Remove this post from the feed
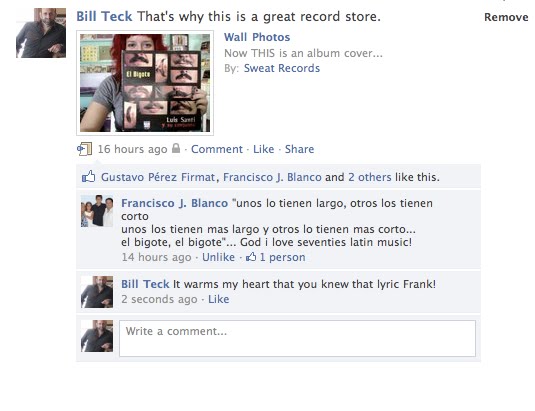Screen dimensions: 535x411 pyautogui.click(x=506, y=17)
